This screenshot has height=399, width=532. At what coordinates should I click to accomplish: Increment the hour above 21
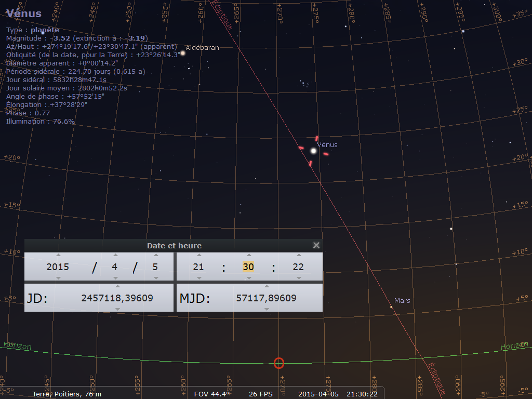(198, 255)
